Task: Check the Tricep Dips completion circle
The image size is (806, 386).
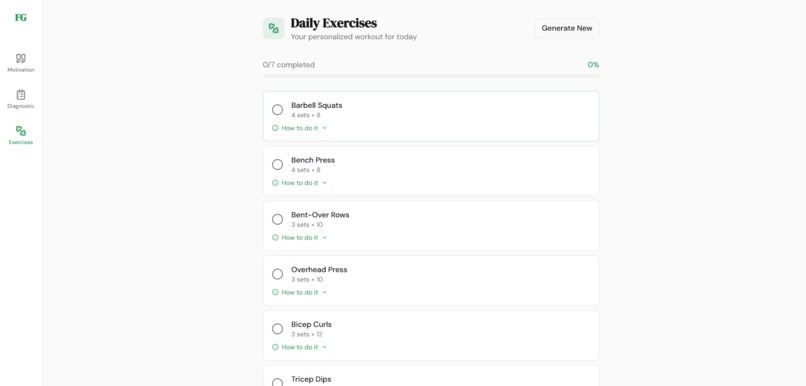Action: pyautogui.click(x=277, y=383)
